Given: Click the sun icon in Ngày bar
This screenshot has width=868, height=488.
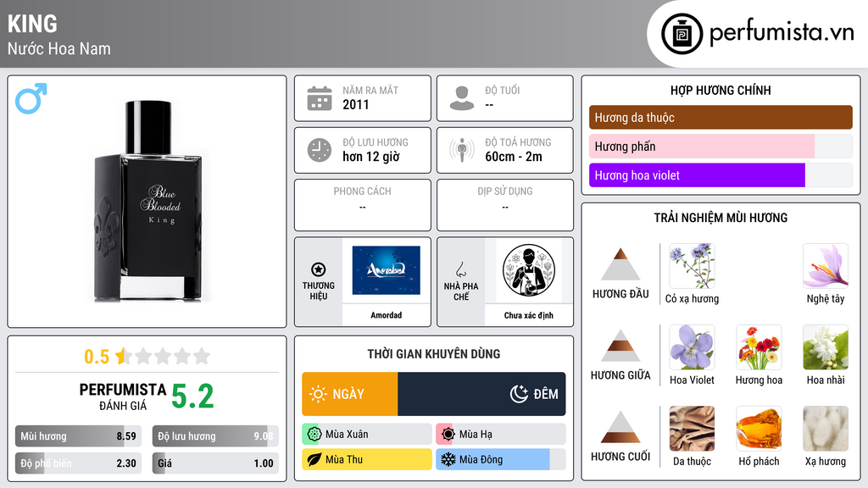Looking at the screenshot, I should [318, 394].
